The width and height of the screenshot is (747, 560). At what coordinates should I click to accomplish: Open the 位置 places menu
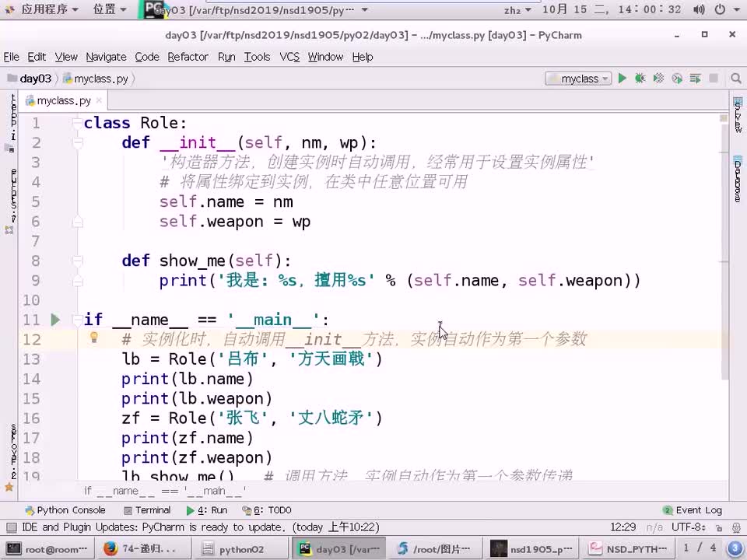coord(110,9)
